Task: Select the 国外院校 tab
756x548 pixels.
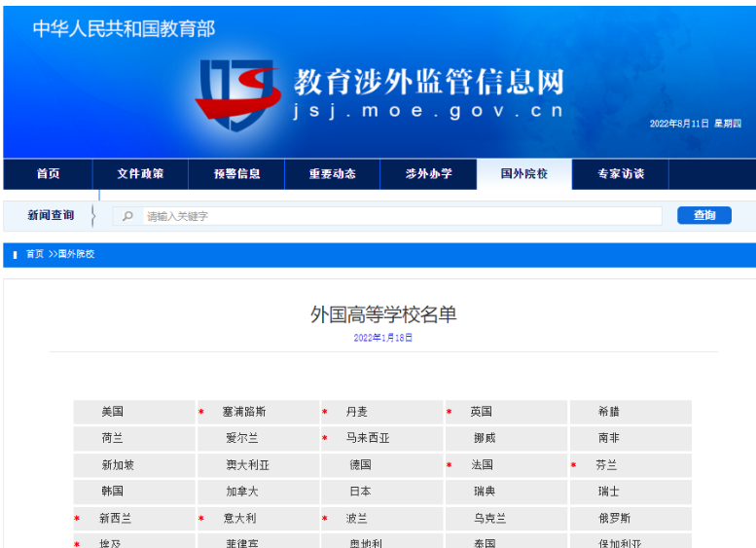Action: (x=524, y=174)
